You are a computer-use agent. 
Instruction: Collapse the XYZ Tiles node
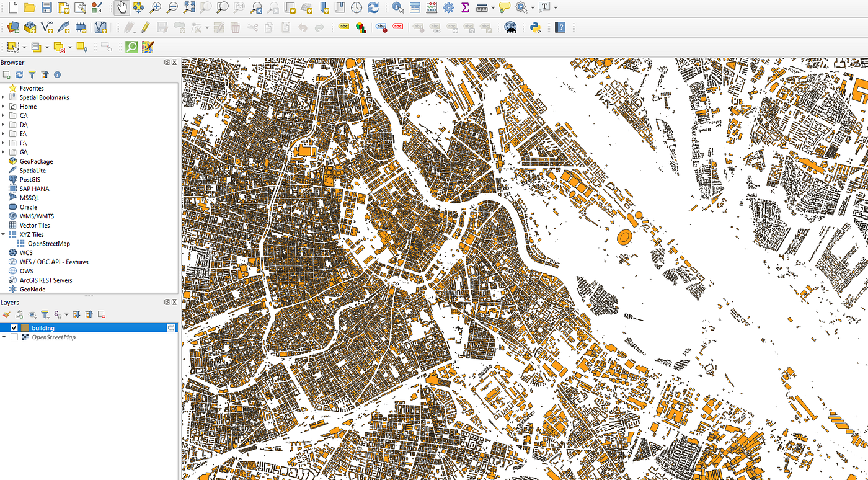pyautogui.click(x=3, y=234)
